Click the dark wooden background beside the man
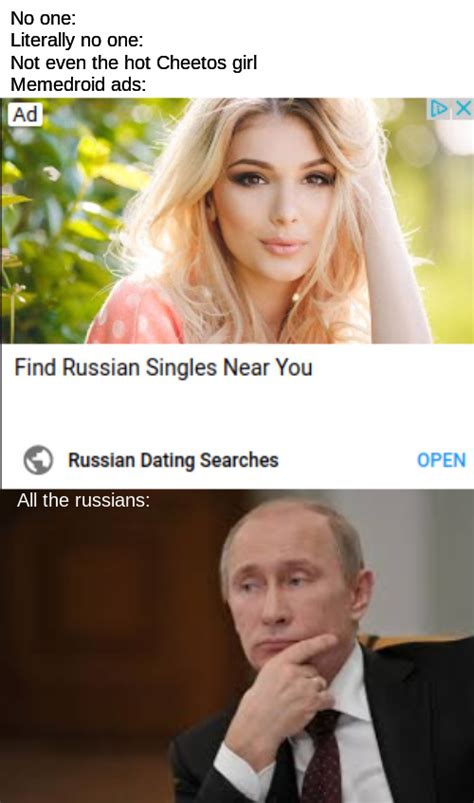 [102, 640]
